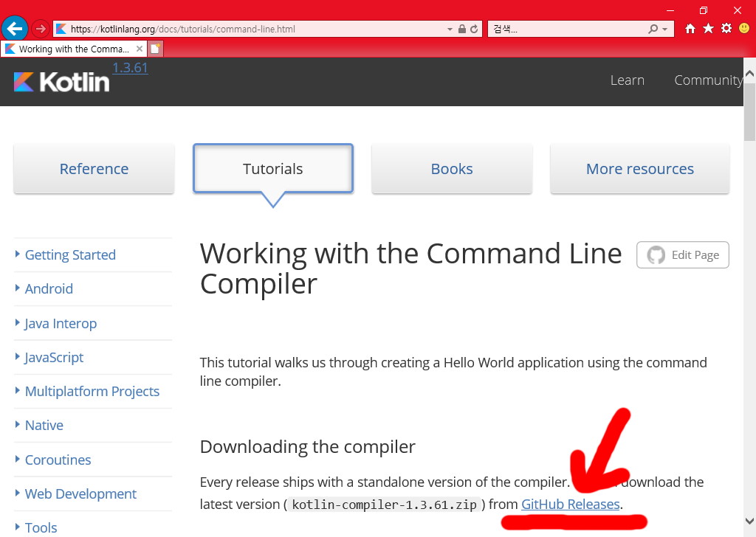Expand the Android section arrow
This screenshot has width=756, height=537.
[x=18, y=288]
